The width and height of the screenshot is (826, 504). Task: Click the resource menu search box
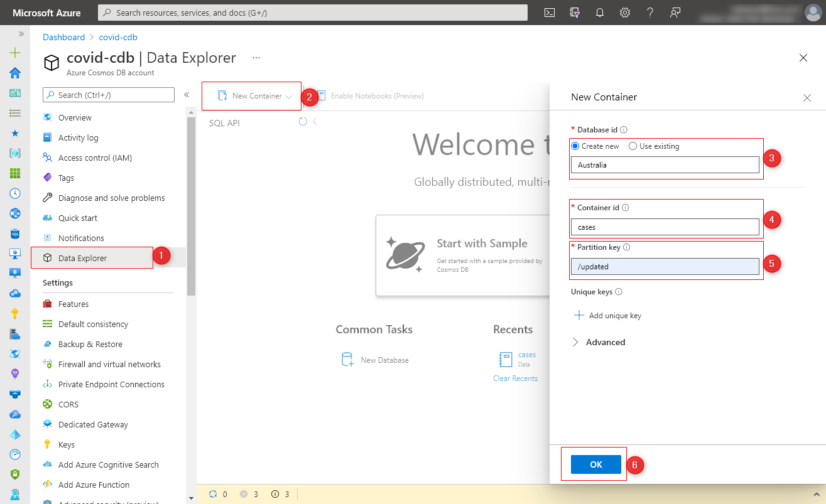pyautogui.click(x=109, y=95)
